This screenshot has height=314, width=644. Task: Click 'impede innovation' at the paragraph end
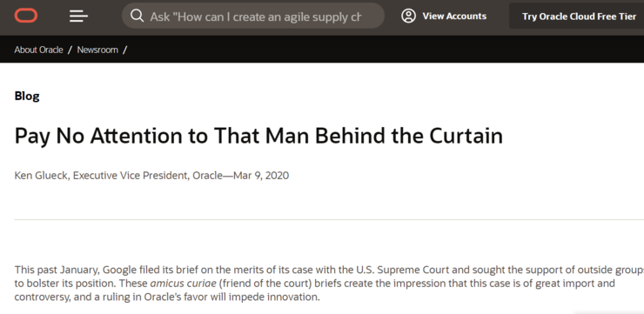(285, 297)
